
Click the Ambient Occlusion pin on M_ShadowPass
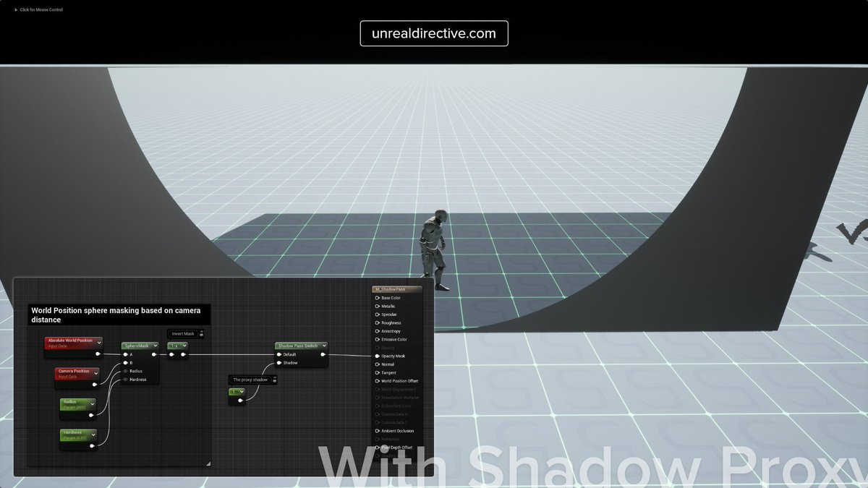(x=378, y=431)
